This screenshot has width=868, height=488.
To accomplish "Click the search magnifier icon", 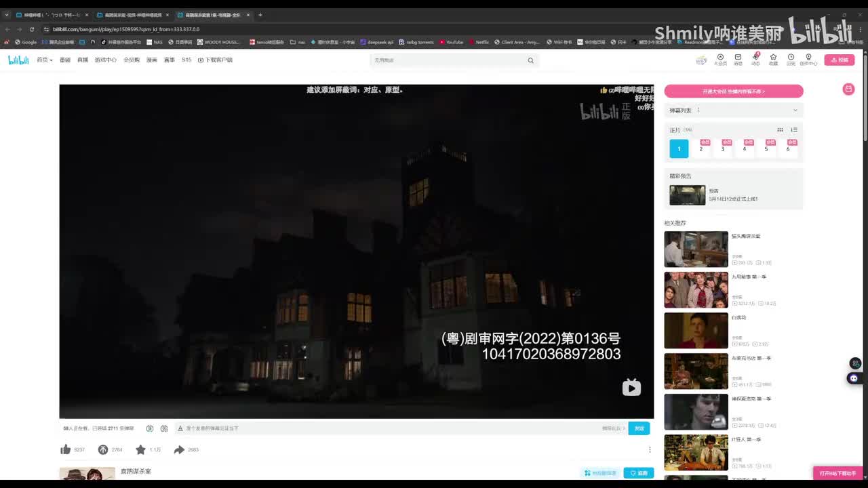I will click(x=531, y=60).
